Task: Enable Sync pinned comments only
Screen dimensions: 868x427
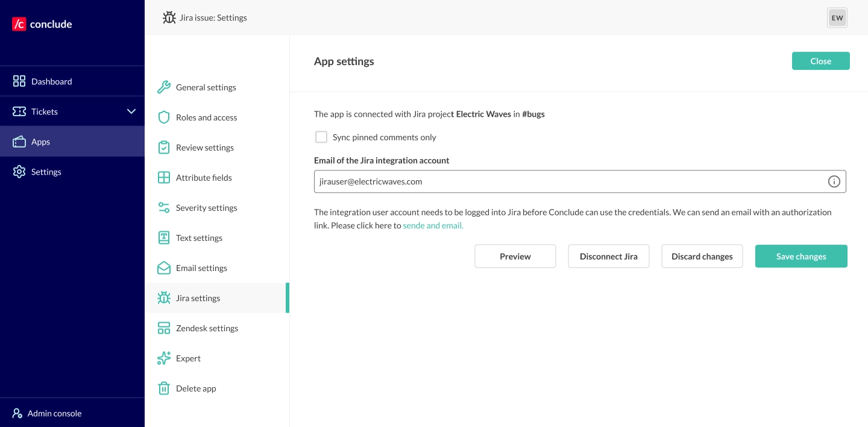Action: 321,137
